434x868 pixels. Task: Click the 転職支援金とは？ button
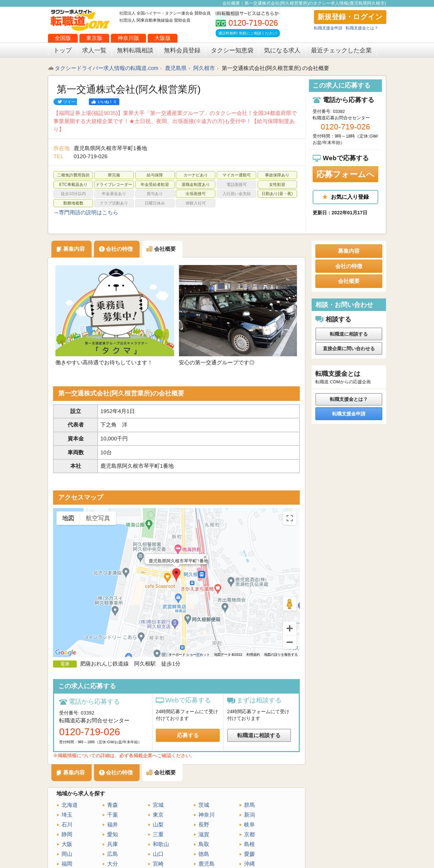click(x=348, y=399)
